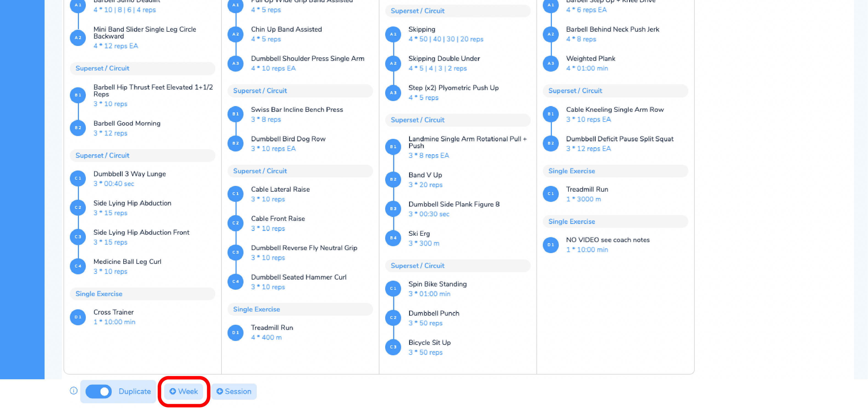Select C3 badge for Bicycle Sit Up
The height and width of the screenshot is (409, 868).
point(393,347)
